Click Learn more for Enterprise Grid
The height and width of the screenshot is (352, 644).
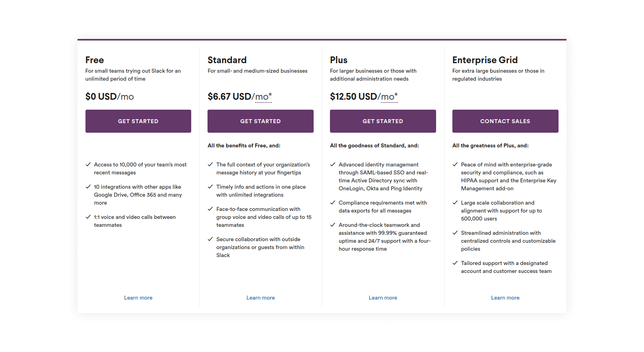[x=505, y=298]
